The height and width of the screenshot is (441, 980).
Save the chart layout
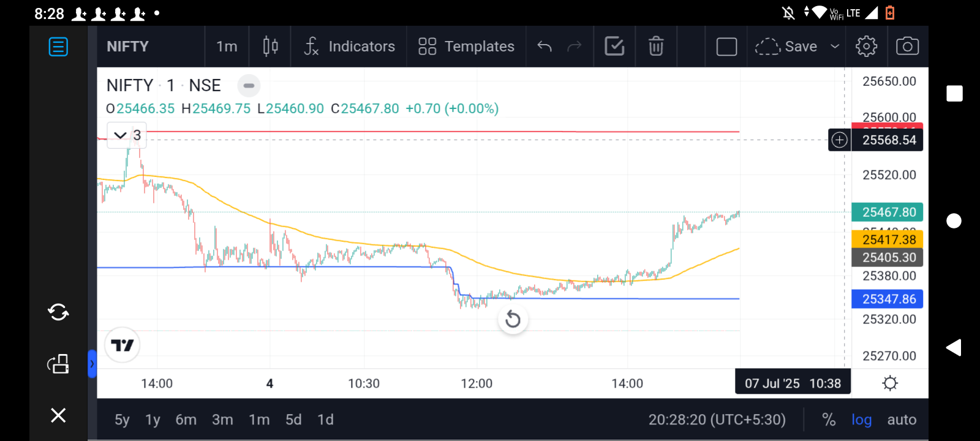point(786,47)
